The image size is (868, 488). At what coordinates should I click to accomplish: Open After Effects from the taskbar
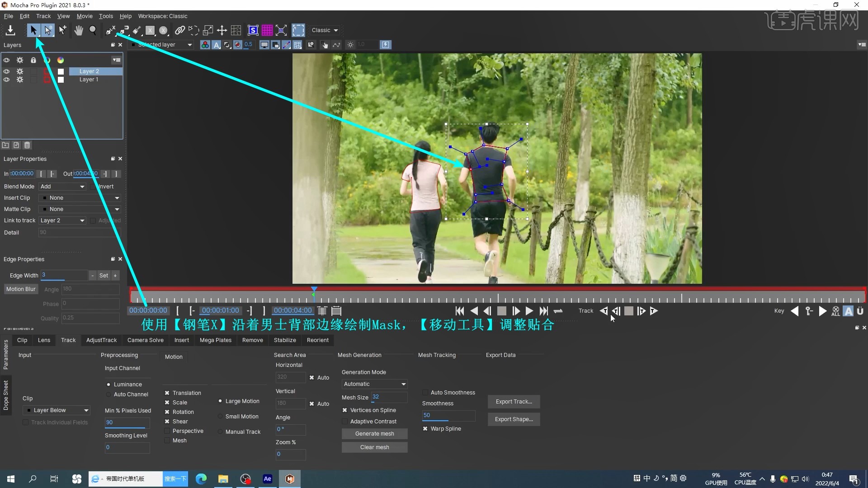(267, 479)
